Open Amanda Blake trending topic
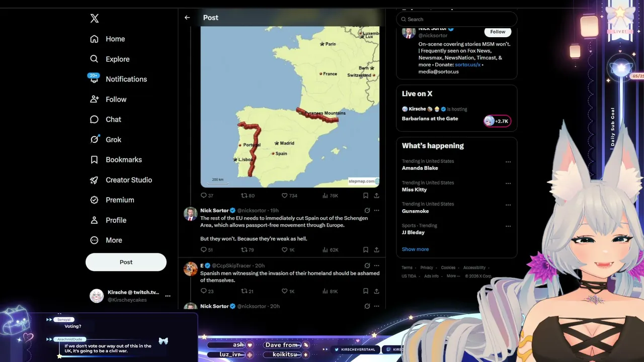 click(x=420, y=168)
